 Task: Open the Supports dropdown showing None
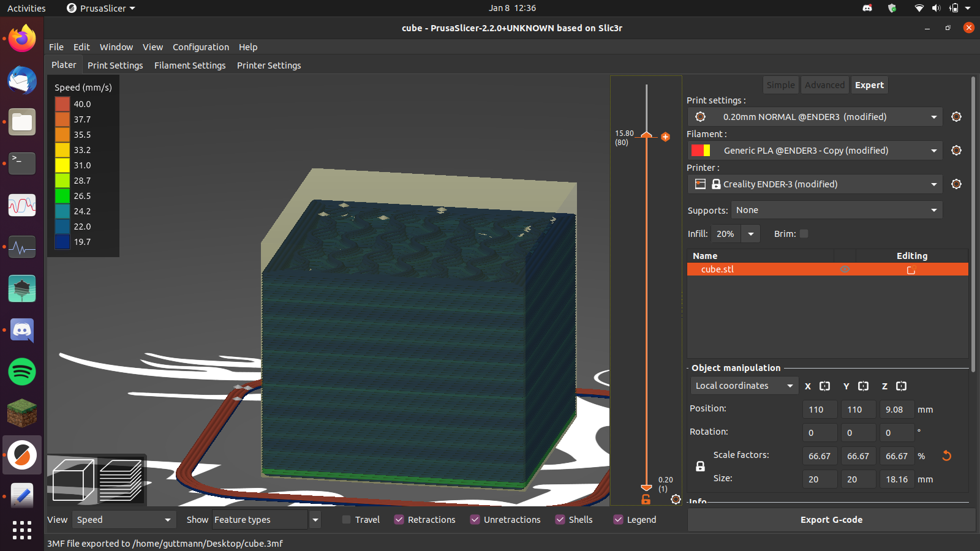(837, 210)
